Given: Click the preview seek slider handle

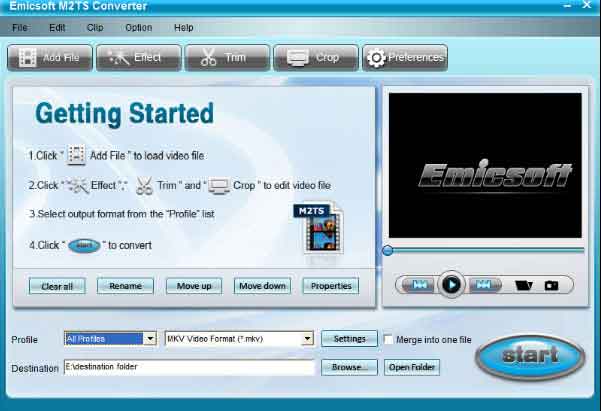Looking at the screenshot, I should pyautogui.click(x=388, y=251).
